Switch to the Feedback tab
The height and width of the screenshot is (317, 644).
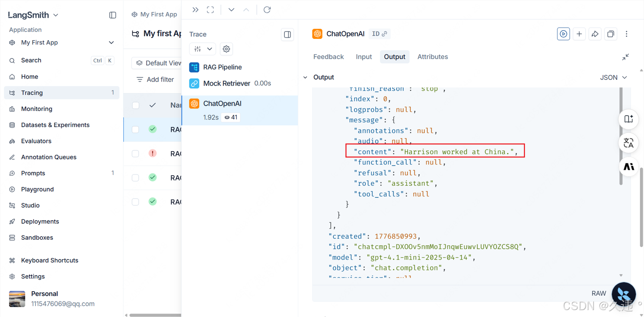[x=328, y=57]
